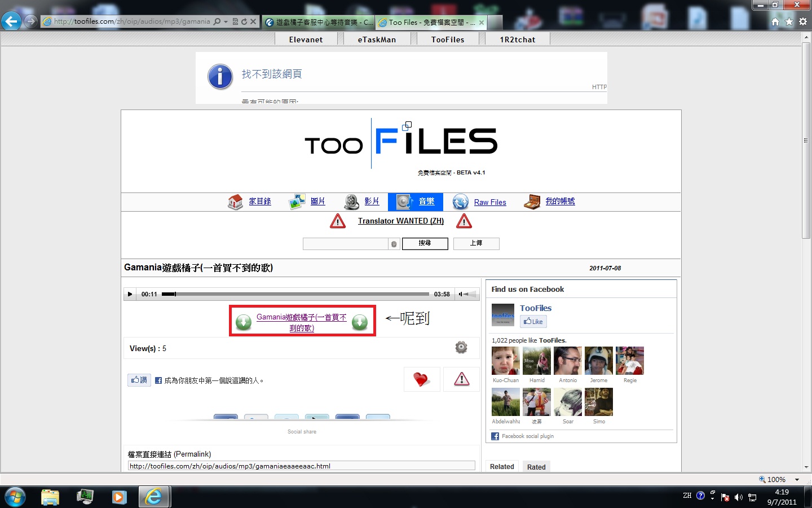Viewport: 812px width, 508px height.
Task: Switch to the 遊戲橘子客服中心等待音樂 browser tab
Action: coord(319,23)
